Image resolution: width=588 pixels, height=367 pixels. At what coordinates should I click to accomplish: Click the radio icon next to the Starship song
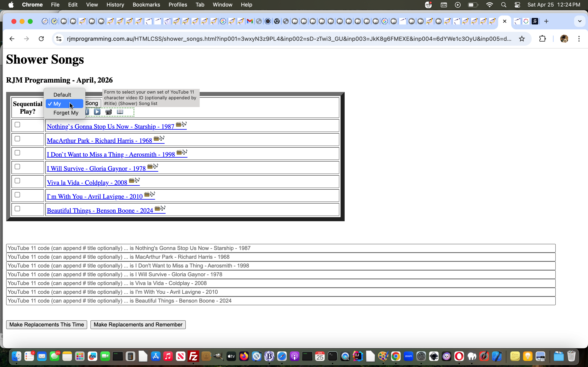[178, 125]
